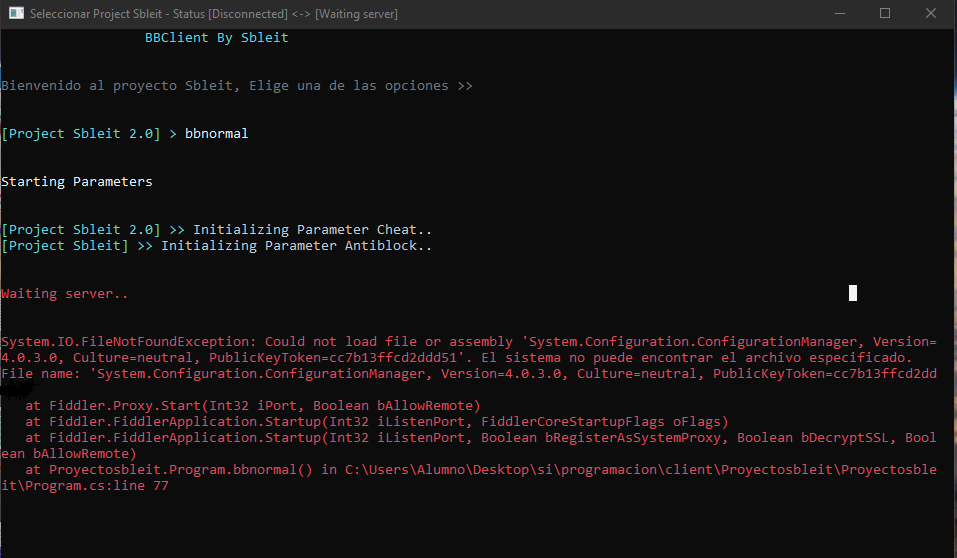Maximize the Project Sbleit console window
This screenshot has width=957, height=558.
(885, 14)
